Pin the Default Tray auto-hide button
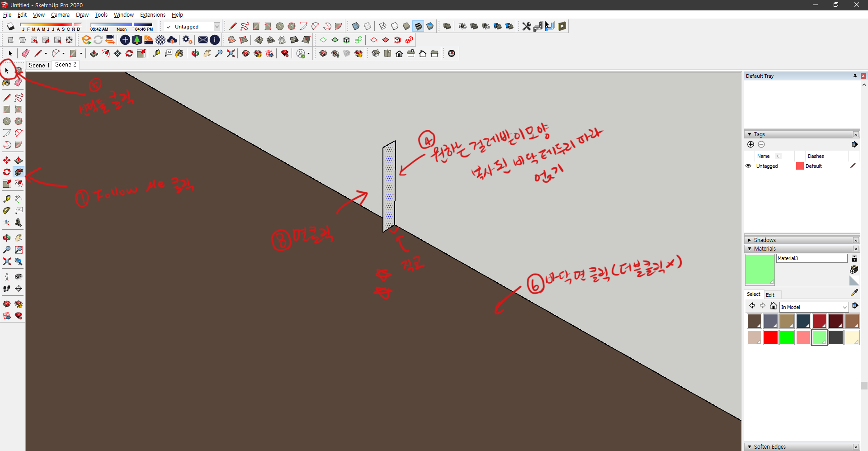Screen dimensions: 868x451 click(855, 76)
